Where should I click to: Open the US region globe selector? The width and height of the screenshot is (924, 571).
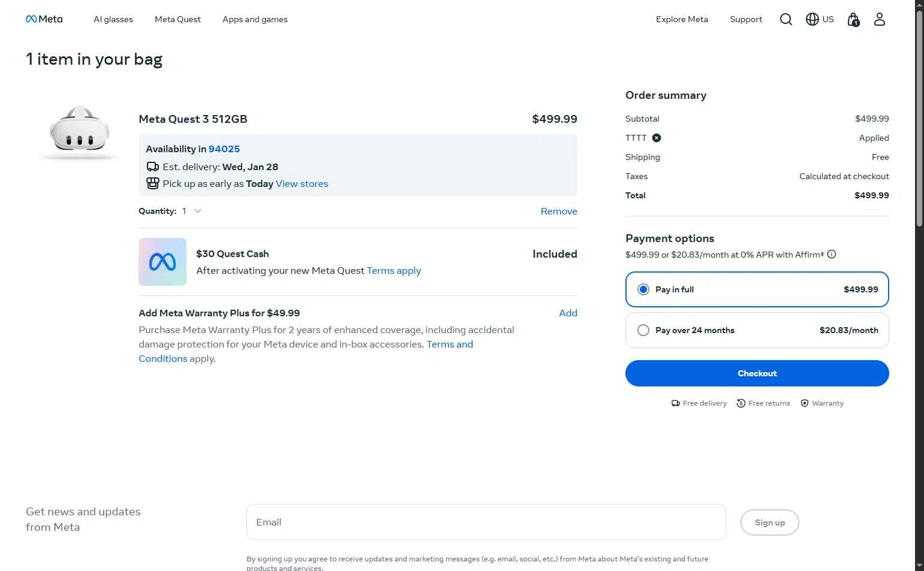click(x=820, y=19)
